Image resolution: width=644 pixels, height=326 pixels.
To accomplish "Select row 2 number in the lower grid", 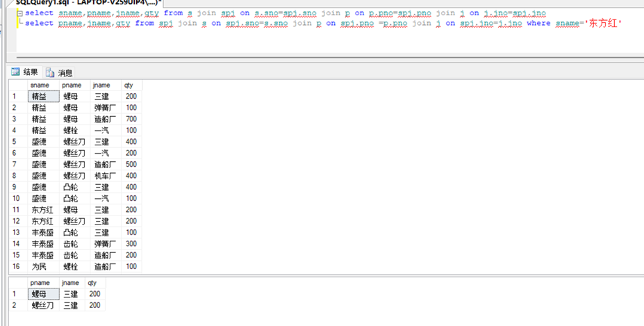I will 18,305.
